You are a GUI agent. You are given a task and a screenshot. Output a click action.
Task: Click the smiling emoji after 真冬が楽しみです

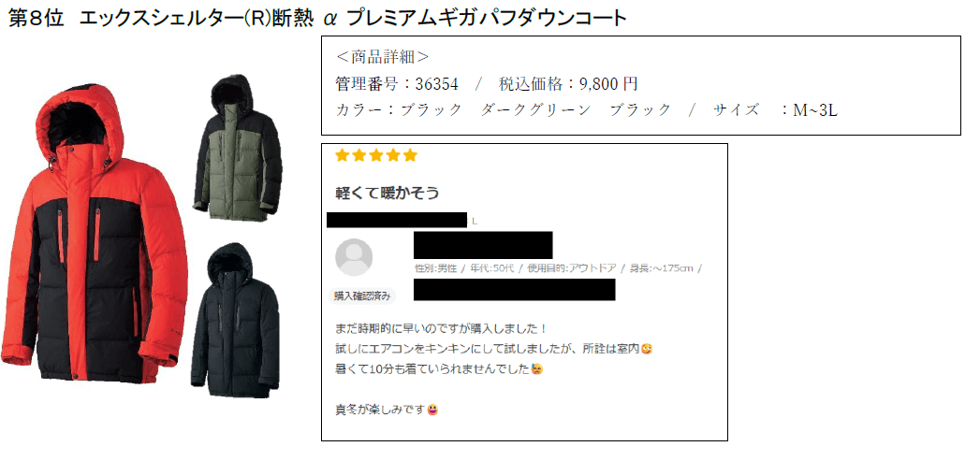[x=432, y=411]
